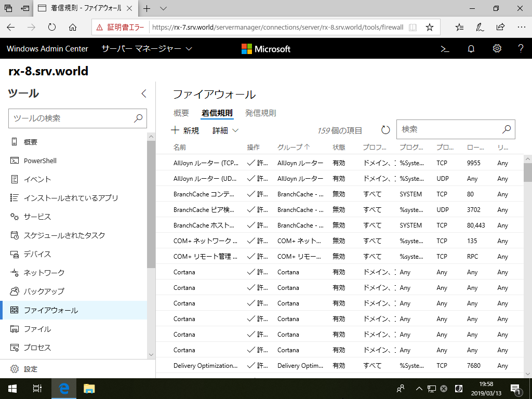Select the 着信規則 tab

click(x=217, y=113)
